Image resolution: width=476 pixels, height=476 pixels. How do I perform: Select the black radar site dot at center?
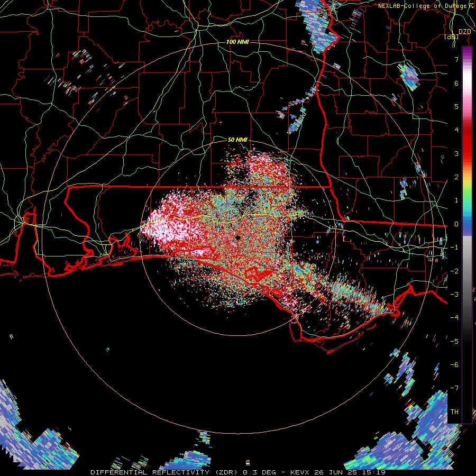(237, 237)
